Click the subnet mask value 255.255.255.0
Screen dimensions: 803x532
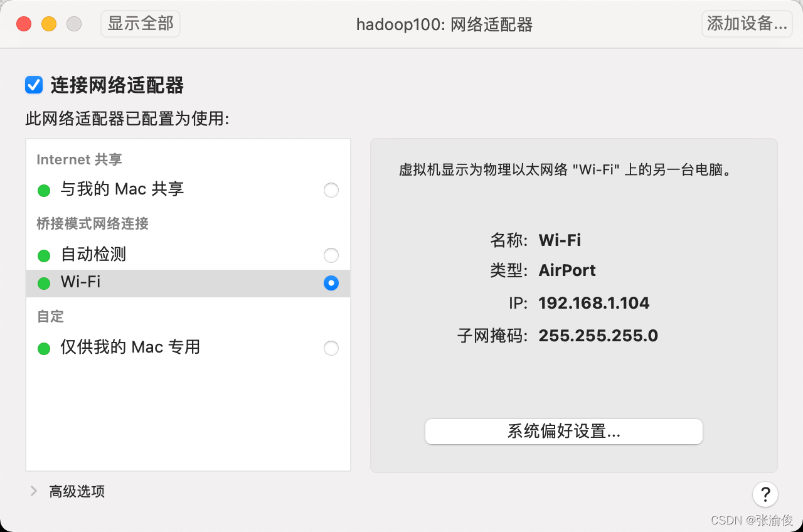[598, 336]
